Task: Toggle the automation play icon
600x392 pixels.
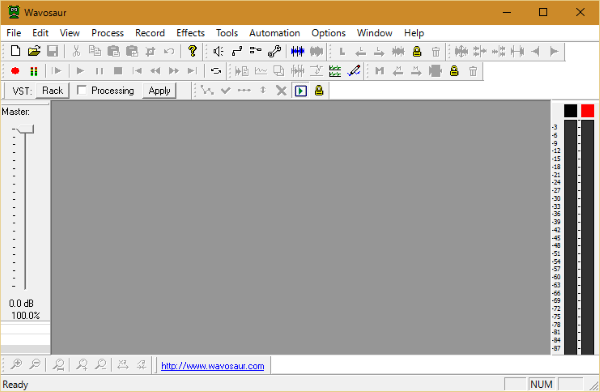Action: coord(301,91)
